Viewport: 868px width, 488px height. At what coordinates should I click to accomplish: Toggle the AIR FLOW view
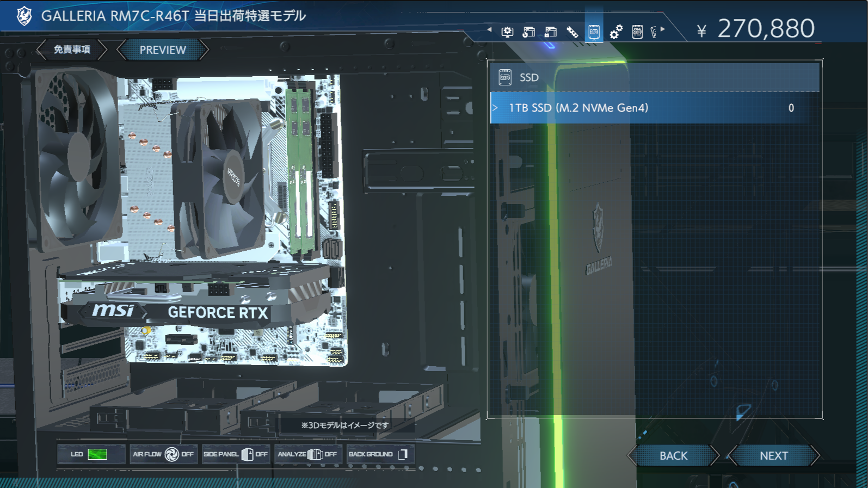tap(163, 454)
